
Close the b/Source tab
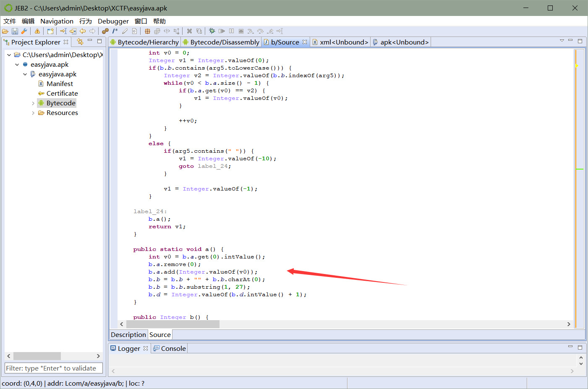pyautogui.click(x=305, y=42)
